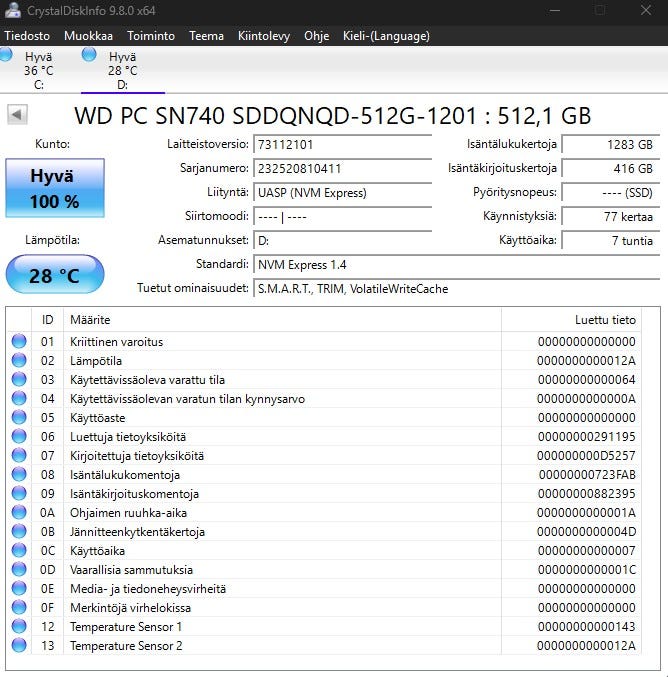This screenshot has height=677, width=668.
Task: Click status orb for Isäntälukukomentoja row
Action: click(19, 474)
